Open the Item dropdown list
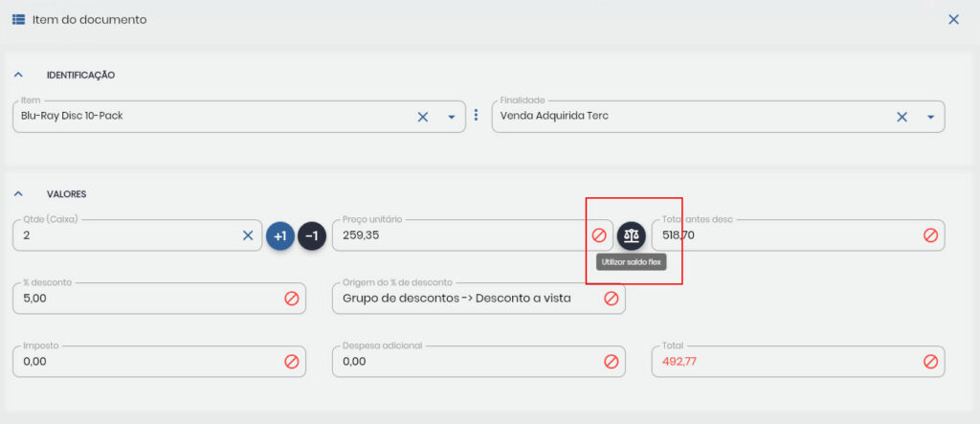Screen dimensions: 980x424 click(452, 117)
